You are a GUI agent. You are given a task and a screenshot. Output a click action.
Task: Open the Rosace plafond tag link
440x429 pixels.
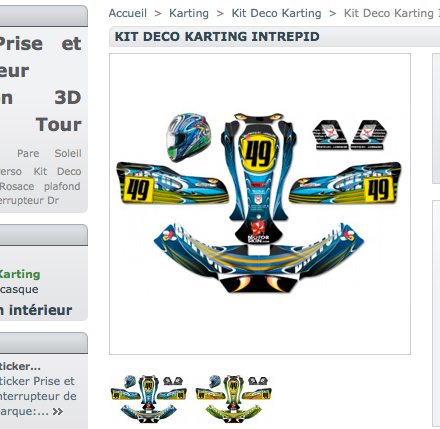point(40,186)
